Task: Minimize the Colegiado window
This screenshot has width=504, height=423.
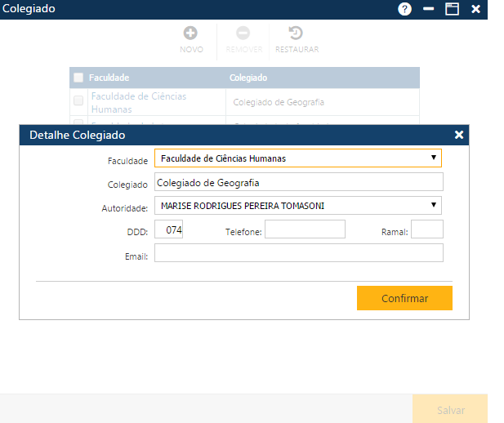Action: pos(428,9)
